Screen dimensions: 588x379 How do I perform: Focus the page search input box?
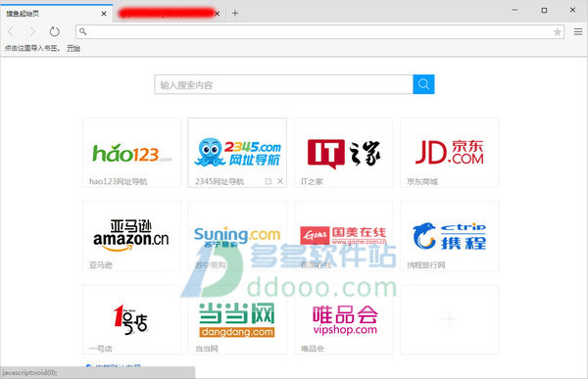point(283,84)
